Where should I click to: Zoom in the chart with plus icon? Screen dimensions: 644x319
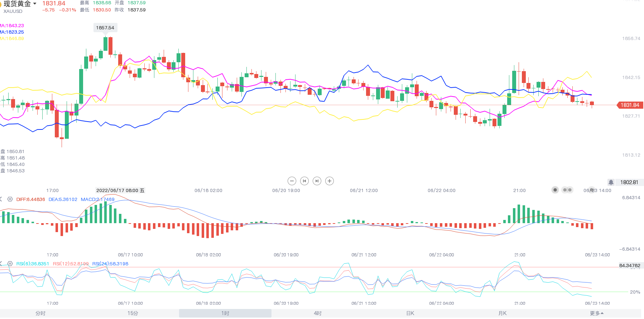click(330, 181)
